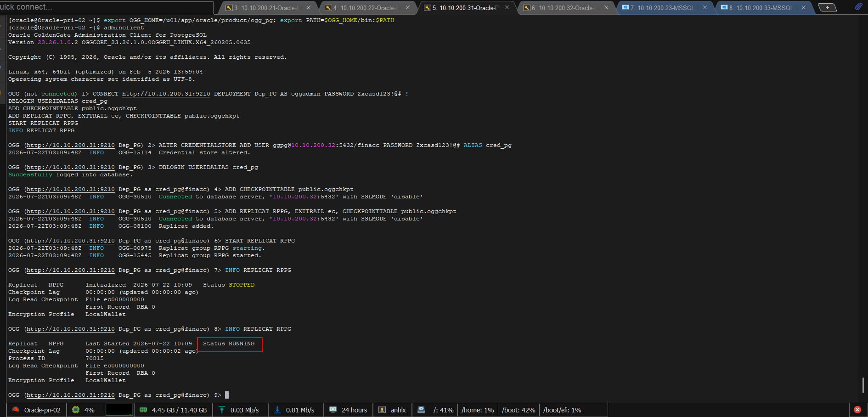Close tab 7. 10.10.200.23-MSSQL
The height and width of the screenshot is (417, 868).
705,7
